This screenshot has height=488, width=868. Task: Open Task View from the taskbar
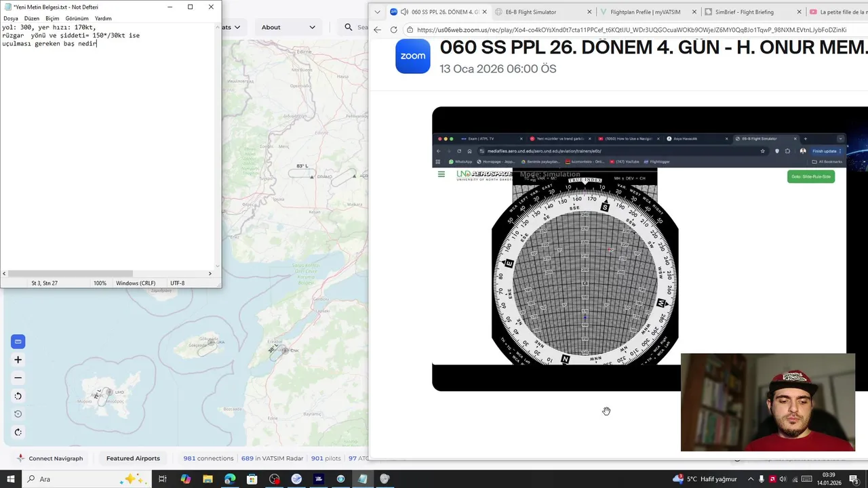point(162,479)
